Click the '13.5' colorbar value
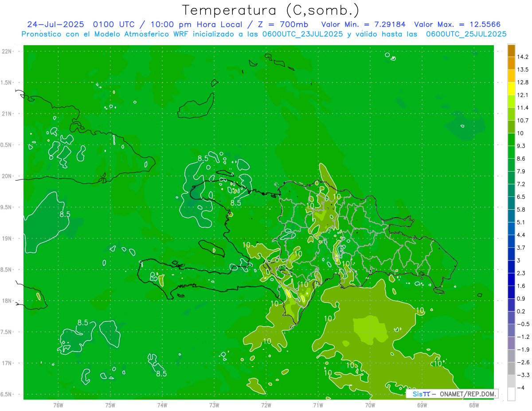The width and height of the screenshot is (532, 411). (524, 70)
